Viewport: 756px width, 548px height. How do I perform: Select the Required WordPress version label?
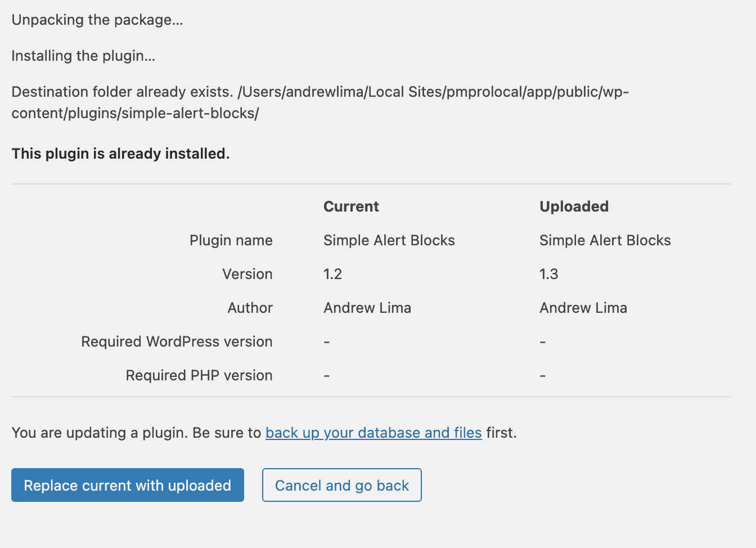pyautogui.click(x=176, y=341)
